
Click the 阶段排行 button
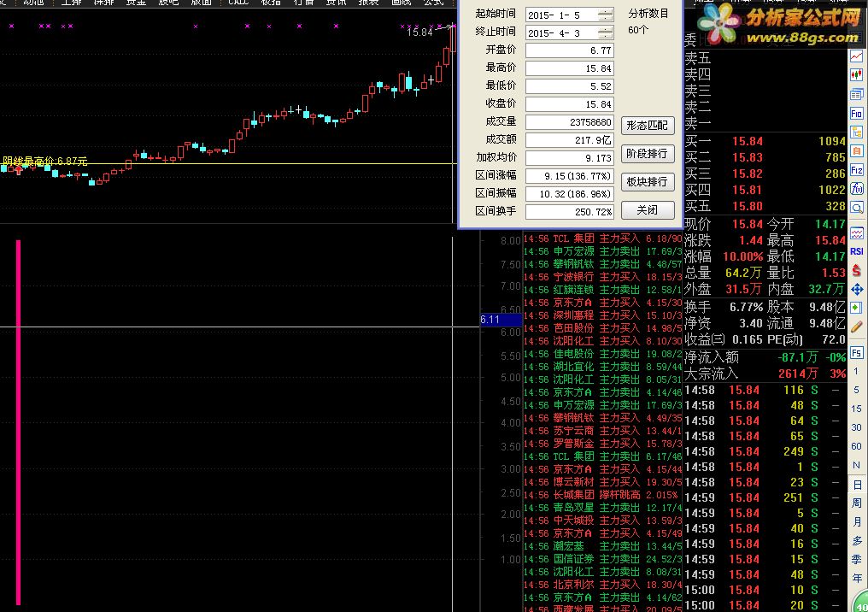647,153
